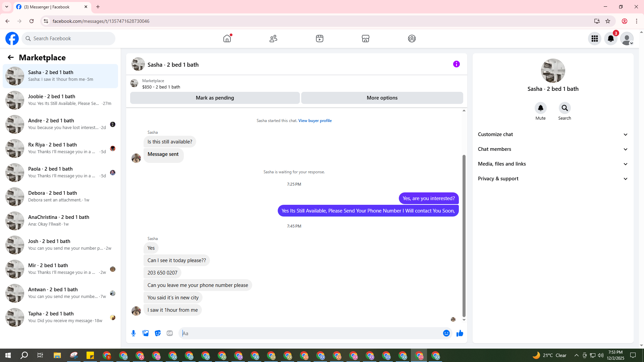Search within the conversation
644x362 pixels.
[x=565, y=108]
